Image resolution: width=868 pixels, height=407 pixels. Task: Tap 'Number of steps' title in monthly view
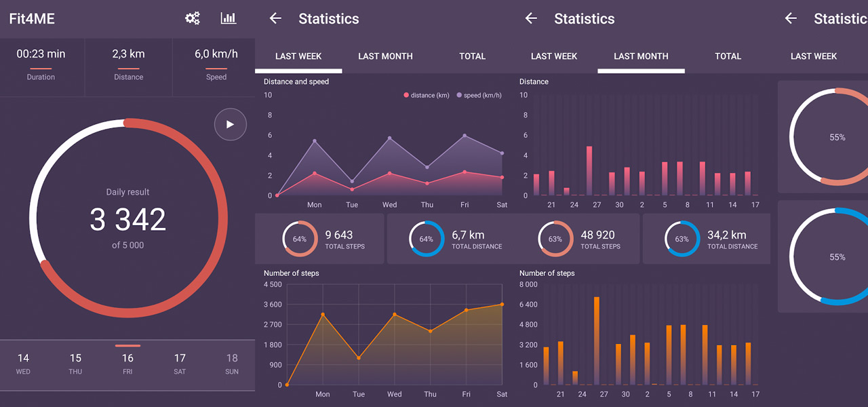tap(547, 273)
